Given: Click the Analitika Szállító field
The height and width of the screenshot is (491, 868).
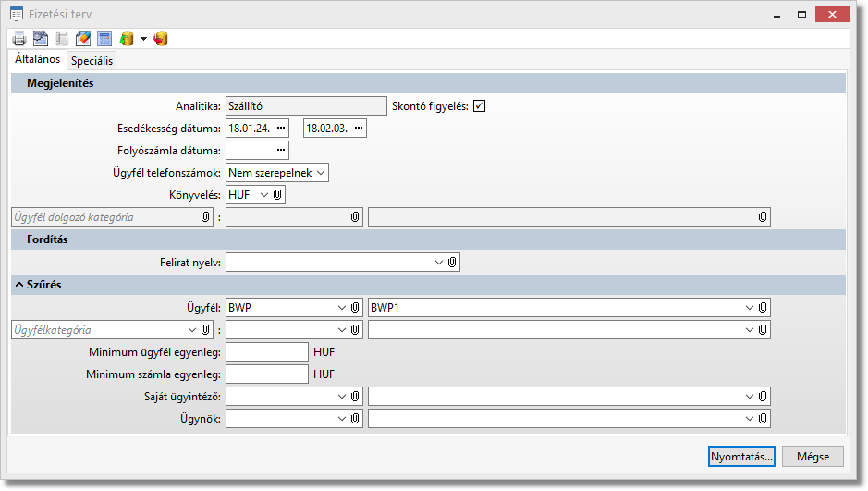Looking at the screenshot, I should [306, 106].
